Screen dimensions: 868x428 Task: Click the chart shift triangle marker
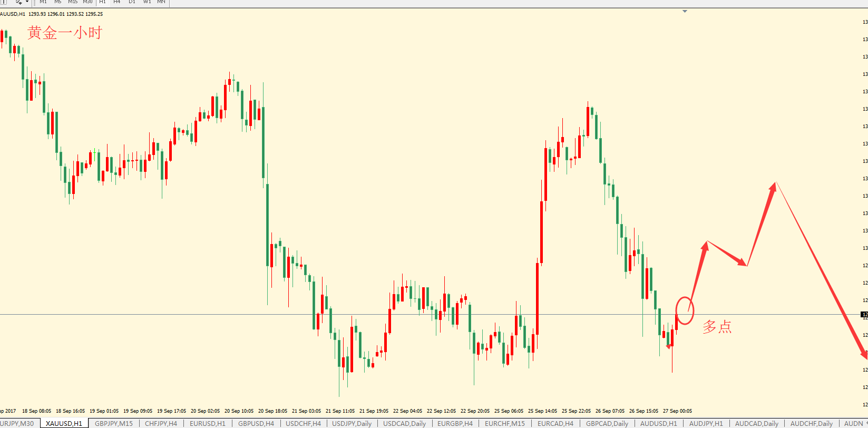(x=685, y=11)
